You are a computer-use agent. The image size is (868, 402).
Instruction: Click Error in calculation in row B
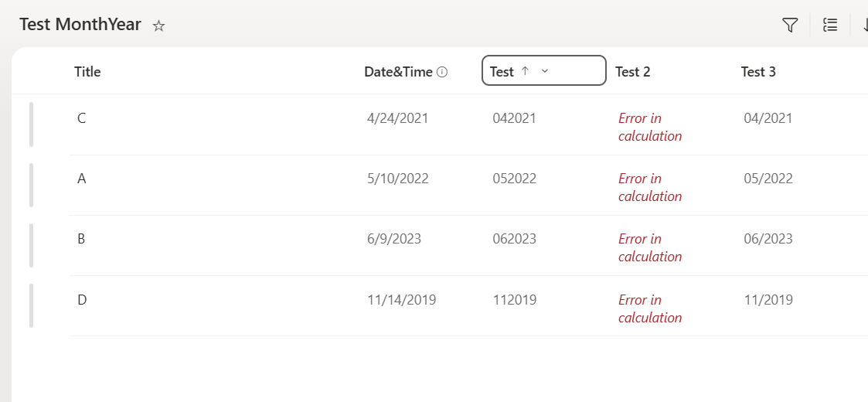coord(650,247)
